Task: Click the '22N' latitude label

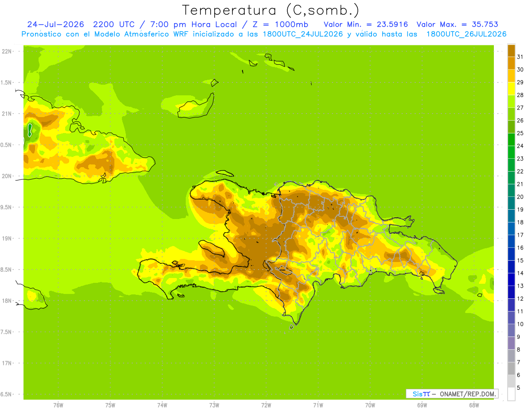Action: (x=7, y=51)
